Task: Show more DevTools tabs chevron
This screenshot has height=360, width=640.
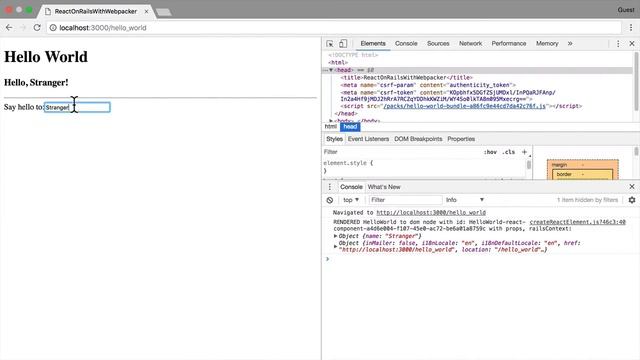Action: point(570,43)
